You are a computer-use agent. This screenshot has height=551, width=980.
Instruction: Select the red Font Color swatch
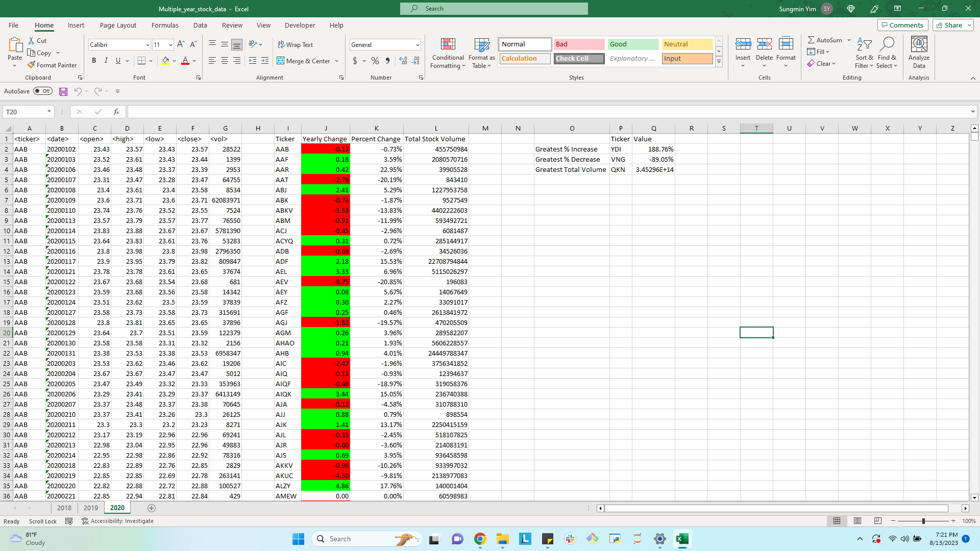(x=185, y=61)
